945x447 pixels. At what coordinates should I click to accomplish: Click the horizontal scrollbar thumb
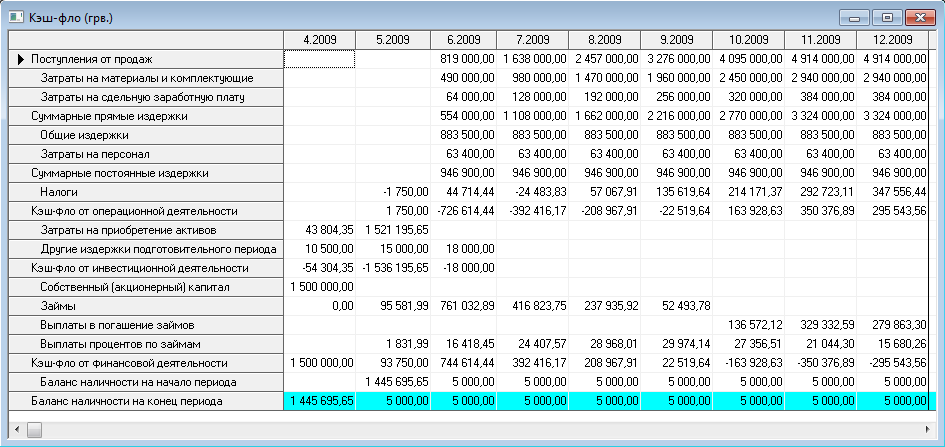[x=35, y=430]
